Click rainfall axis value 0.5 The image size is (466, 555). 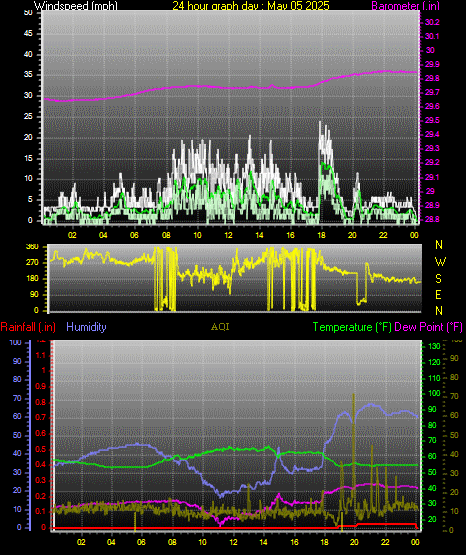pos(41,449)
